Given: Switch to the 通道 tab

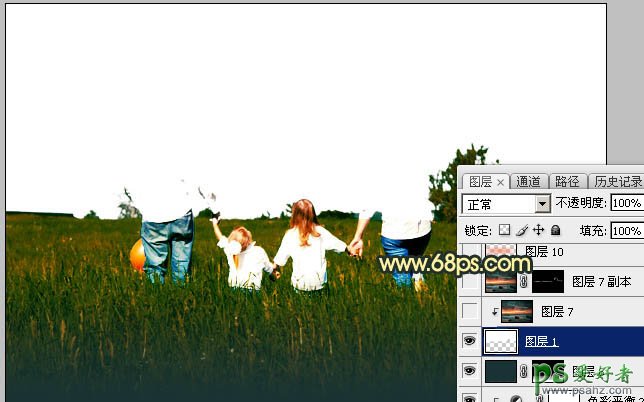Looking at the screenshot, I should pos(529,181).
